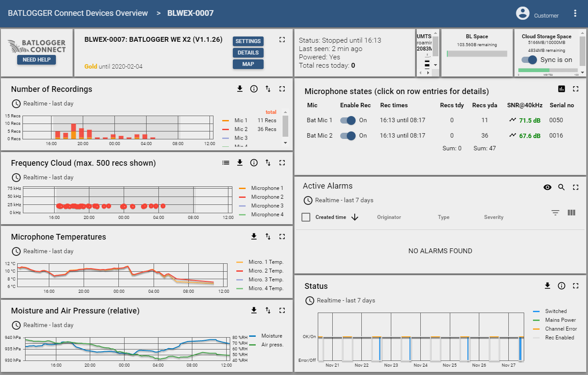Viewport: 588px width, 375px height.
Task: Download Microphone Temperatures data
Action: pos(254,237)
